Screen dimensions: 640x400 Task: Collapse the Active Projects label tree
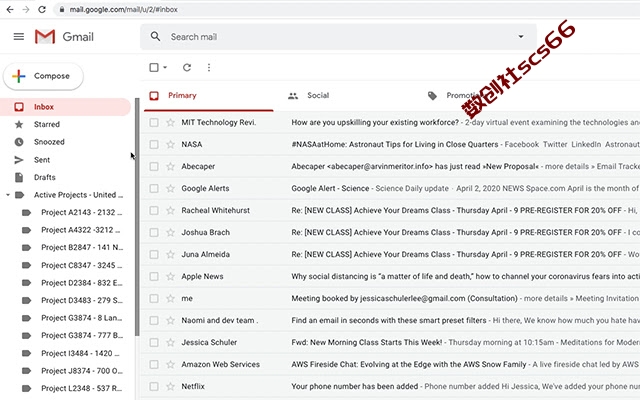pyautogui.click(x=8, y=195)
